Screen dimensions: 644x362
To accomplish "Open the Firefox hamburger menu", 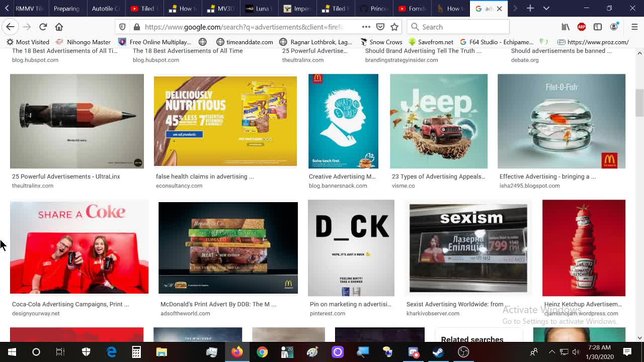I will [x=634, y=27].
